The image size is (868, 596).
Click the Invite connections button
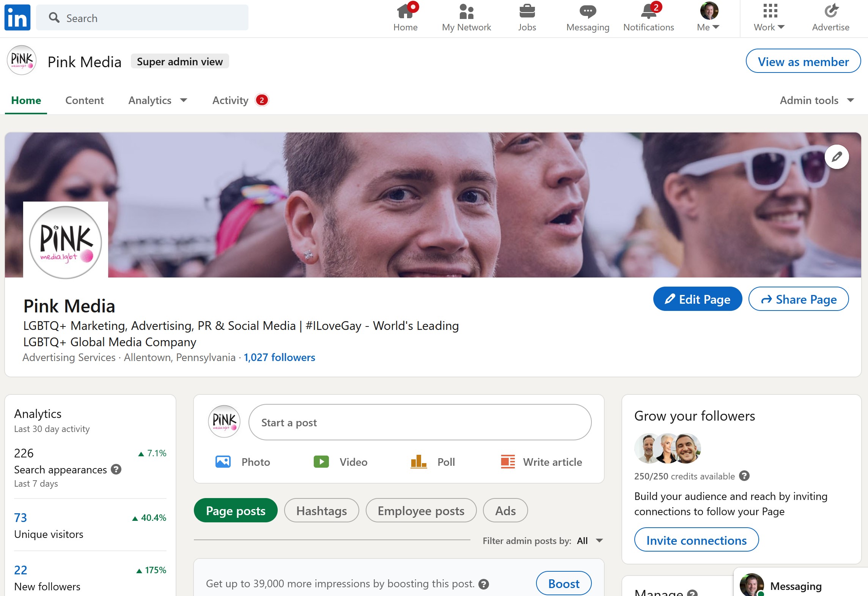[697, 540]
